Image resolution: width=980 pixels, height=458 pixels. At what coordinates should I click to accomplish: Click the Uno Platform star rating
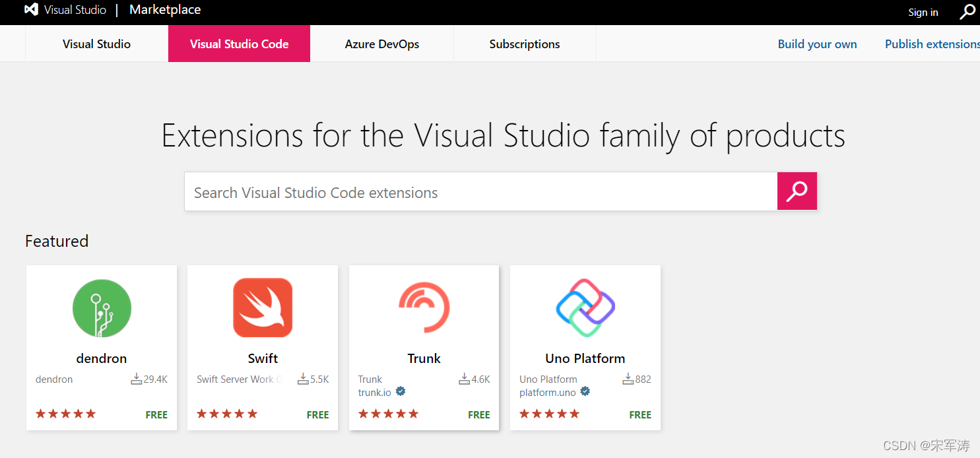[x=550, y=414]
